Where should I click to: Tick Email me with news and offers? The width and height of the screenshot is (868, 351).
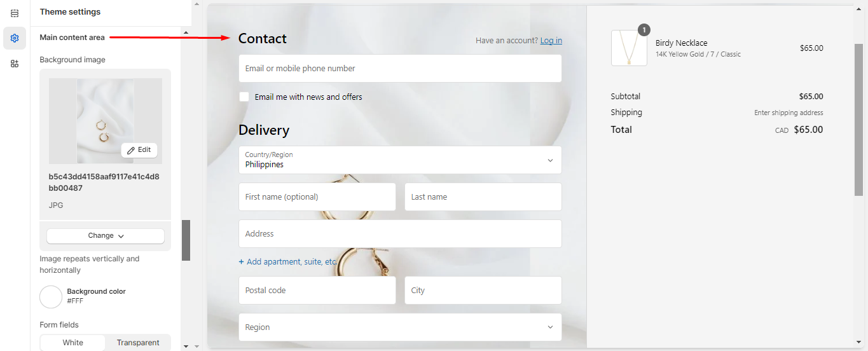244,97
